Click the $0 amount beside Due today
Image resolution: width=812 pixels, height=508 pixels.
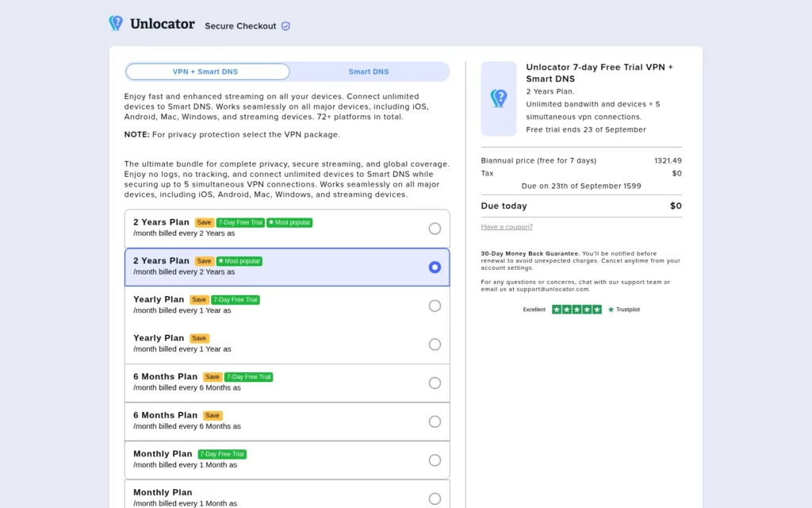click(x=676, y=206)
